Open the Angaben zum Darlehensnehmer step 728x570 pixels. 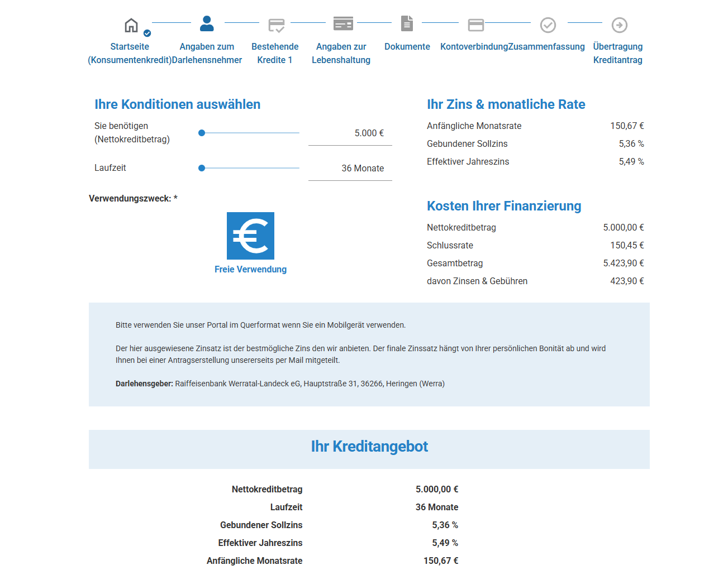pyautogui.click(x=207, y=54)
